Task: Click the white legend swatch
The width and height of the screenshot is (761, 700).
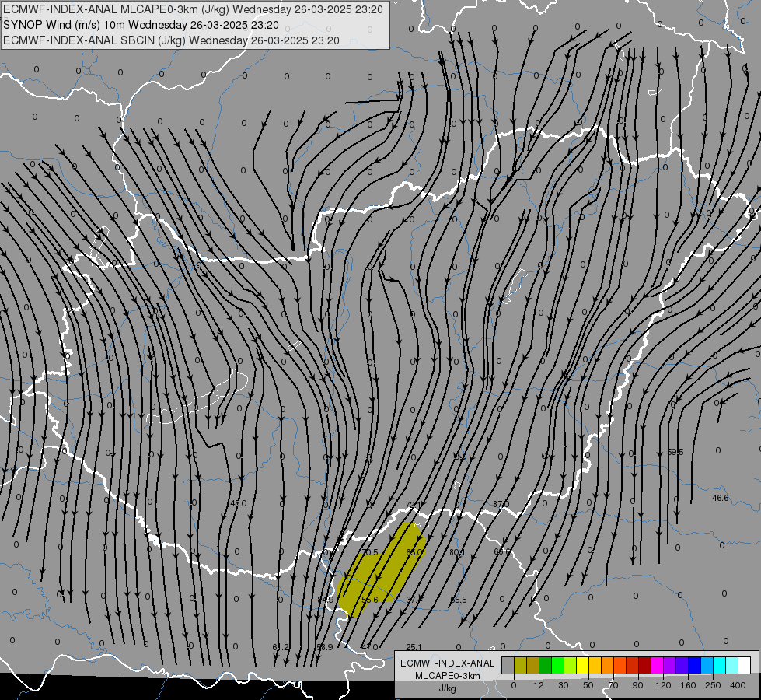Action: click(745, 665)
